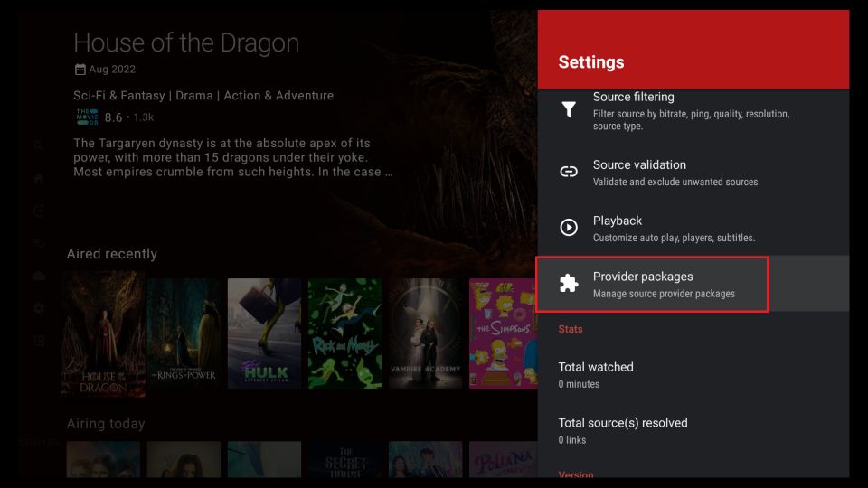Click 'Customize auto play, players, subtitles' description
The height and width of the screenshot is (488, 868).
[x=674, y=238]
